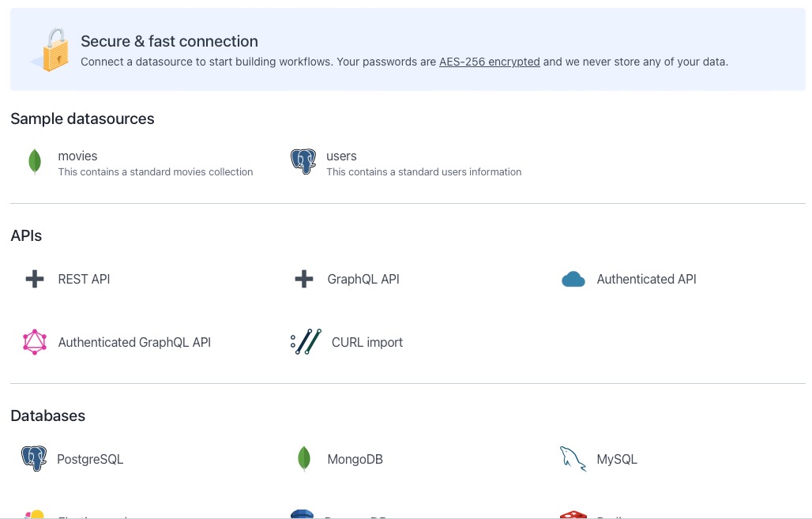Click the movies datasource label
This screenshot has width=812, height=519.
click(77, 156)
